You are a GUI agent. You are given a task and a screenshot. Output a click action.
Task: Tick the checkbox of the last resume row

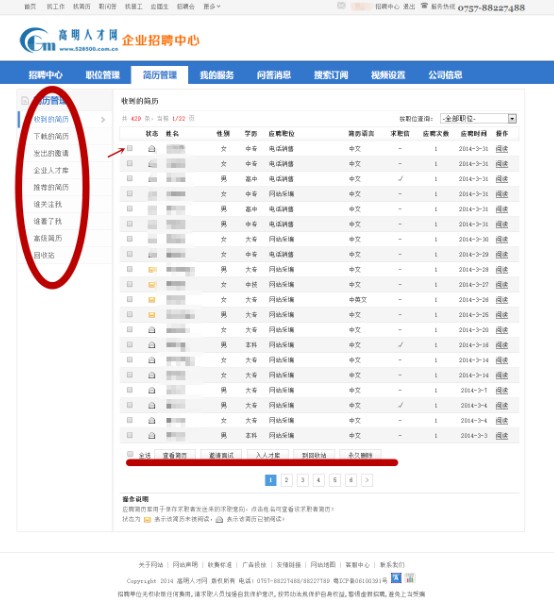(x=130, y=435)
